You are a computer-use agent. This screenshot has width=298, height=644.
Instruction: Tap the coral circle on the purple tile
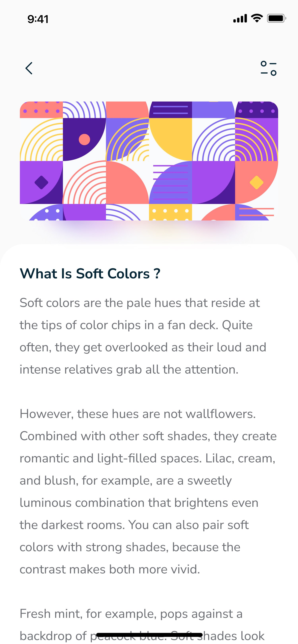(x=84, y=140)
